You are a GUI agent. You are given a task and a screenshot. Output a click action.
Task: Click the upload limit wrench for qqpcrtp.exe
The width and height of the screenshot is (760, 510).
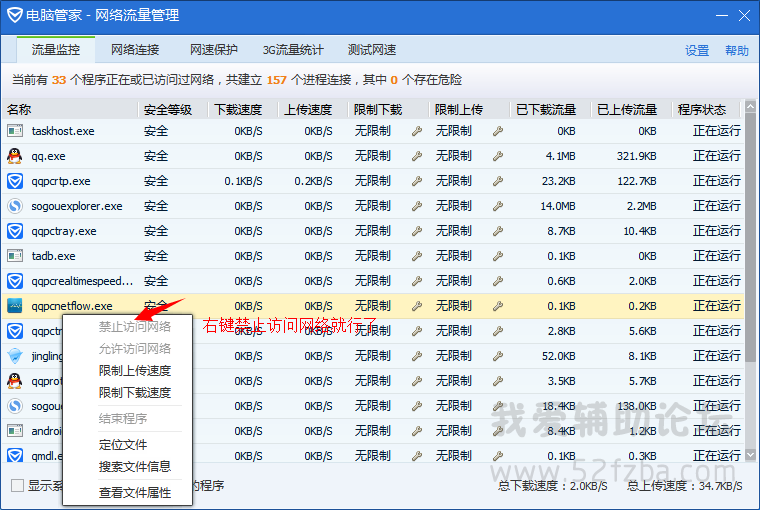tap(498, 181)
